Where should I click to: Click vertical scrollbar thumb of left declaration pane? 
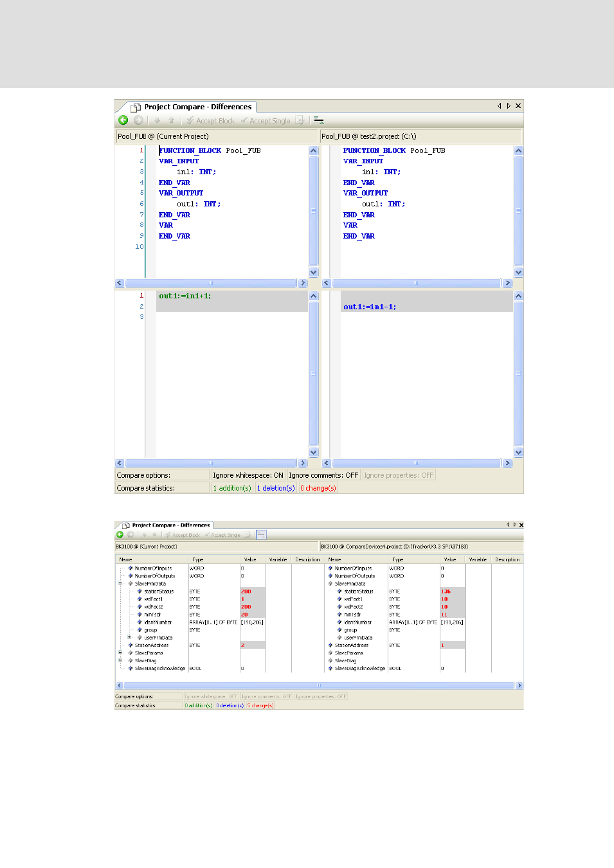click(x=314, y=211)
